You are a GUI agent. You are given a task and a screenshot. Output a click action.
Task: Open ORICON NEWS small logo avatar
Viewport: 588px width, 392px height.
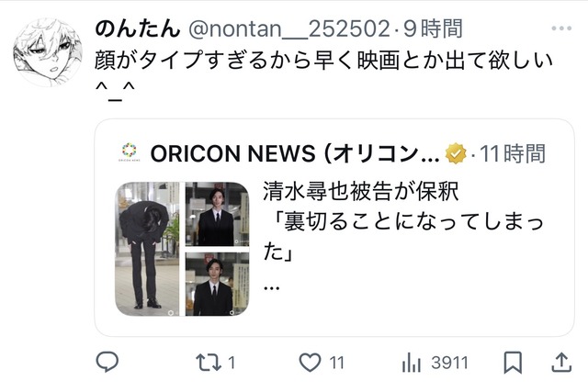pyautogui.click(x=130, y=152)
